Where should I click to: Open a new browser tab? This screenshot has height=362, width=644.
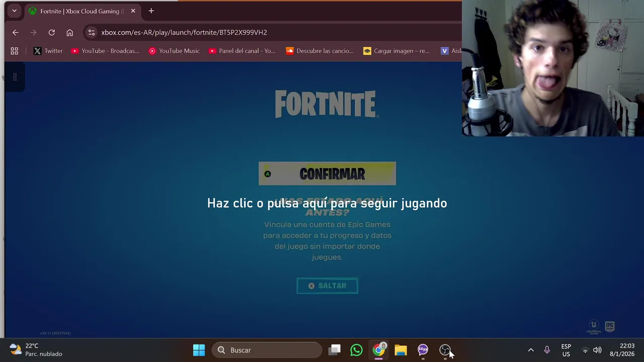(151, 11)
